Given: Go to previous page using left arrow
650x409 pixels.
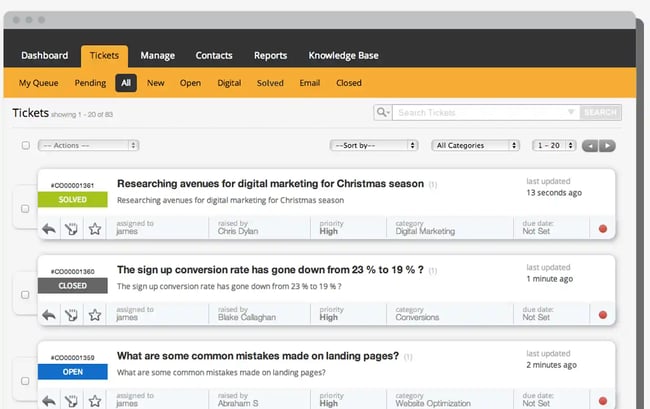Looking at the screenshot, I should coord(590,146).
